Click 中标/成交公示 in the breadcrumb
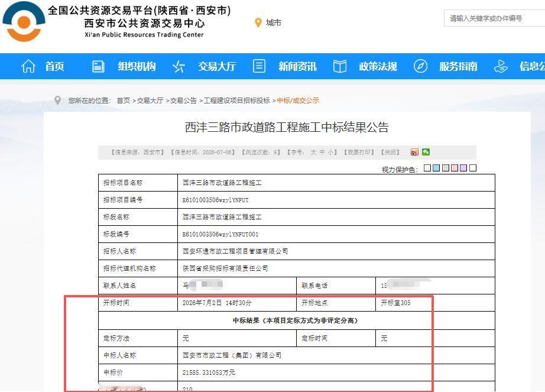Image resolution: width=545 pixels, height=392 pixels. pos(298,101)
